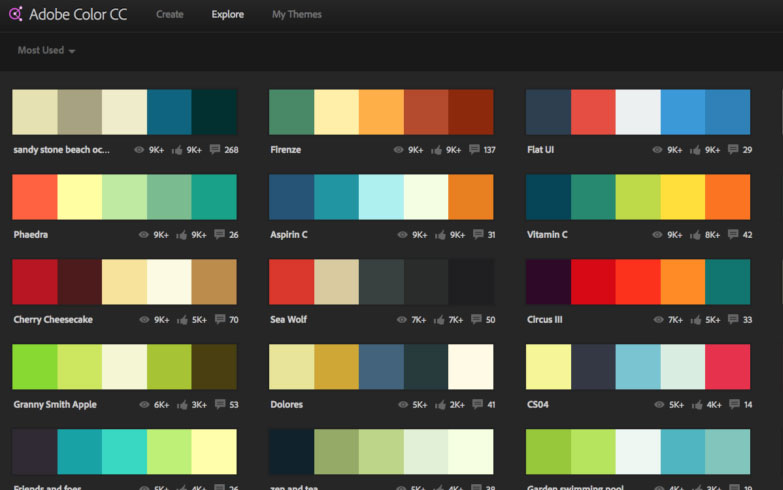Select the mustard gold swatch in Dolores
The width and height of the screenshot is (783, 490).
coord(337,367)
